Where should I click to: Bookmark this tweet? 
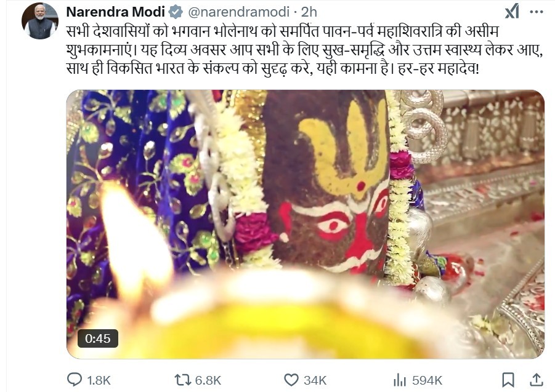(508, 379)
